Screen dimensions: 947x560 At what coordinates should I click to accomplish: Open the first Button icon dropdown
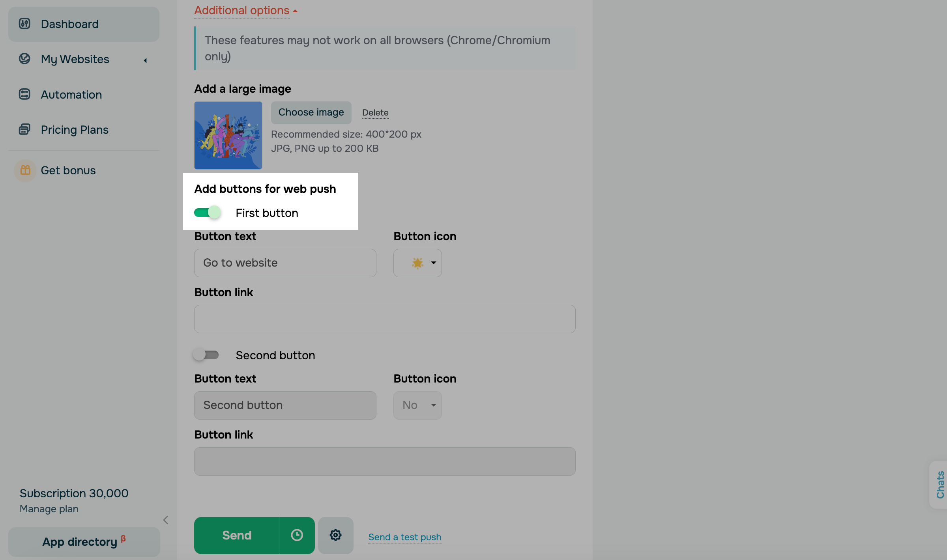417,263
